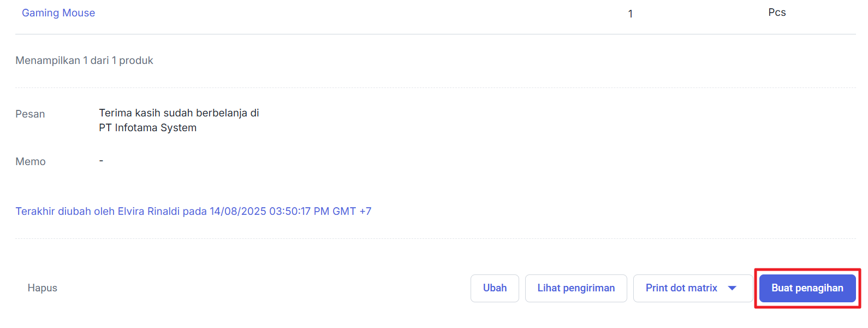
Task: Click the Terima kasih sudah berbelanja message
Action: point(179,113)
